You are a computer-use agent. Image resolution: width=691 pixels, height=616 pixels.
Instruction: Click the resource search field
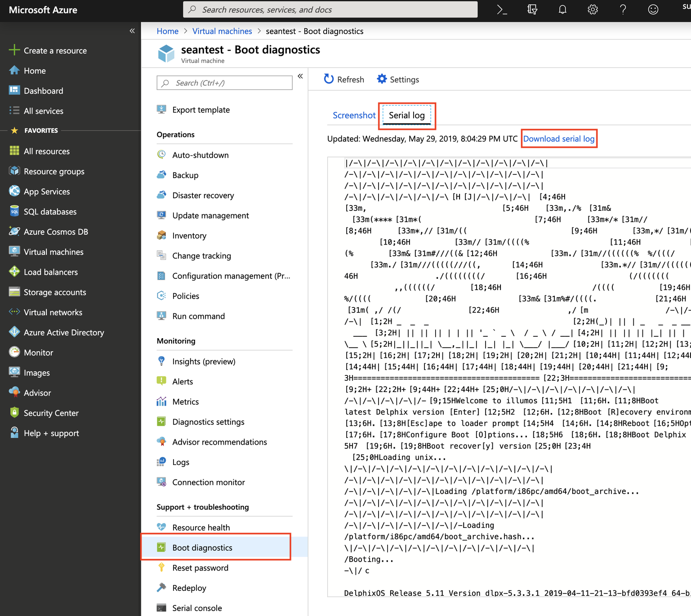pyautogui.click(x=330, y=9)
